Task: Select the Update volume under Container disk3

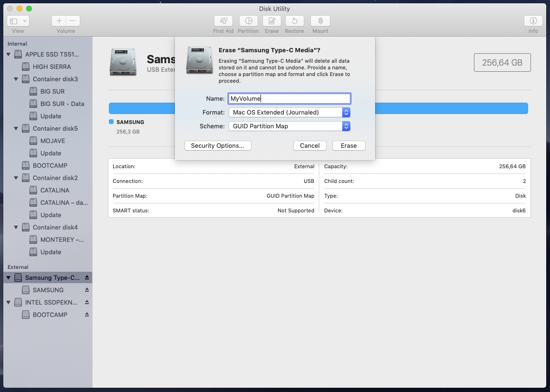Action: [48, 116]
